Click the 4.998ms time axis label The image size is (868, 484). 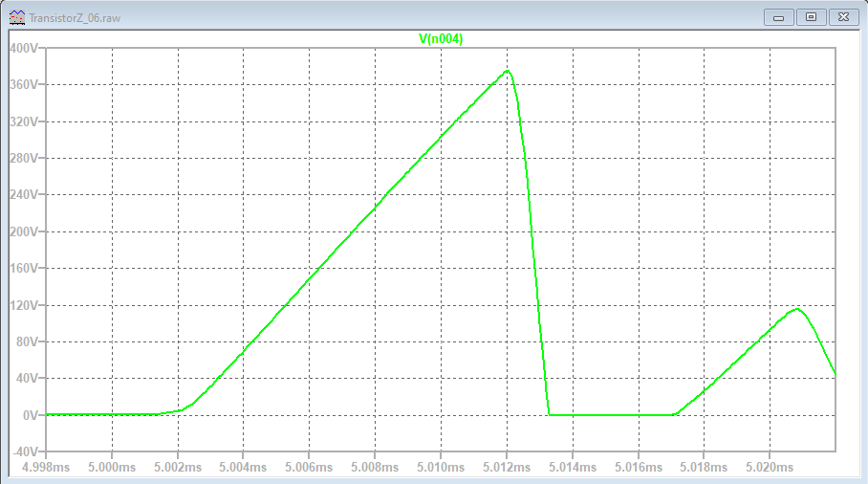tap(47, 467)
